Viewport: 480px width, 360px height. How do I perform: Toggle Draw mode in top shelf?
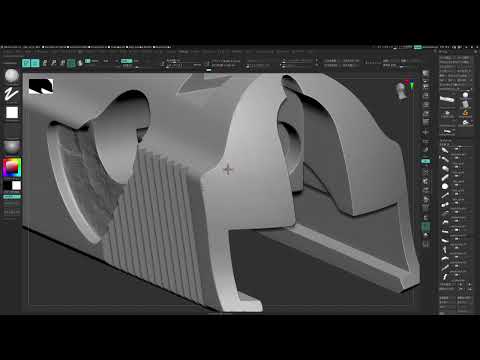pos(35,63)
